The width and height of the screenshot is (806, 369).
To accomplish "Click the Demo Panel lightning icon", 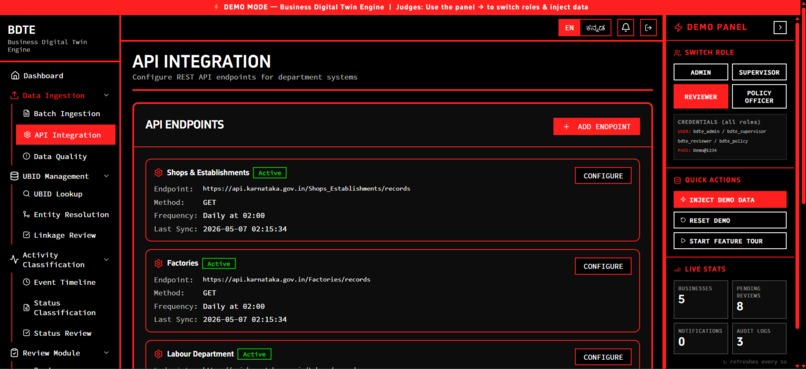I will click(678, 27).
